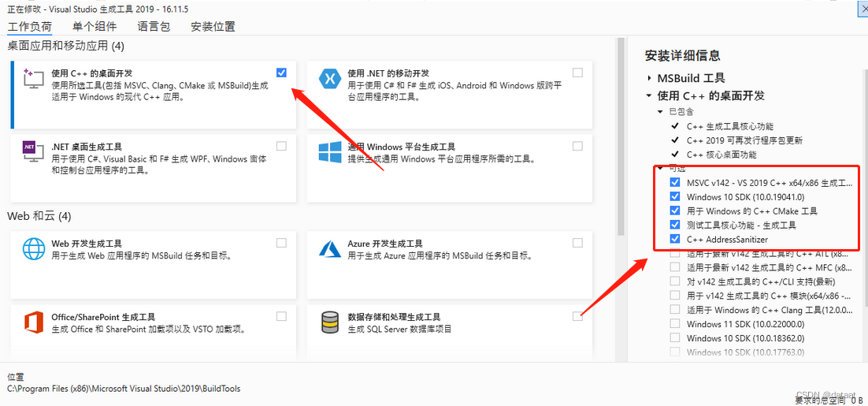Click the BuildTools install path text
The image size is (868, 406).
(124, 389)
